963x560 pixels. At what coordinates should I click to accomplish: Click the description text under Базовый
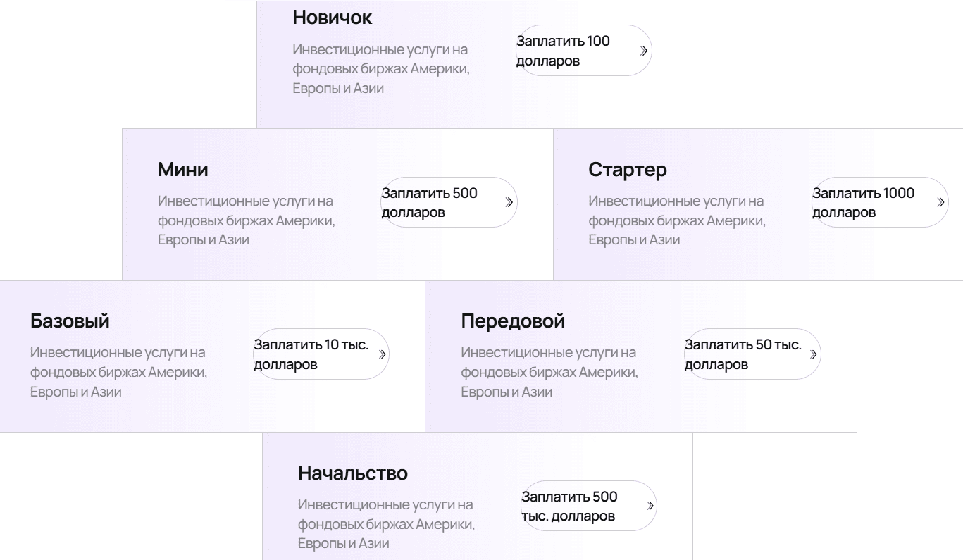coord(118,372)
